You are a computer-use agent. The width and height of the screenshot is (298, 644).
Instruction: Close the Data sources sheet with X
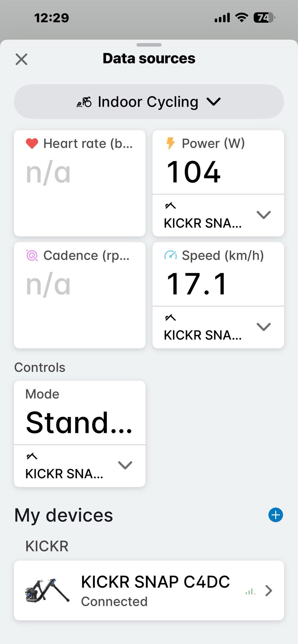coord(21,59)
